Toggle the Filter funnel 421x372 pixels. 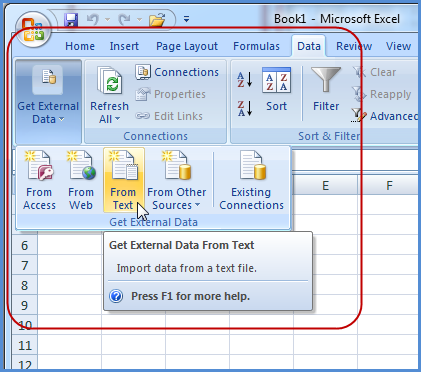(x=326, y=89)
